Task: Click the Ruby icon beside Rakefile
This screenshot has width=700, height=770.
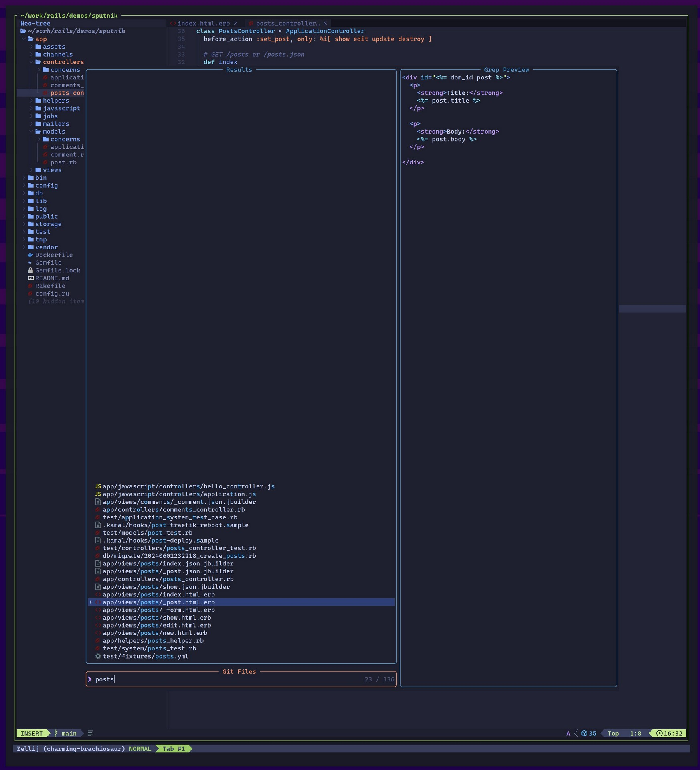Action: point(30,286)
